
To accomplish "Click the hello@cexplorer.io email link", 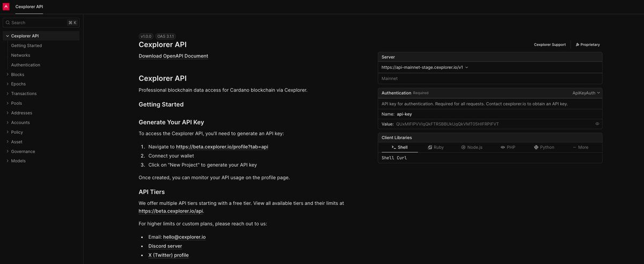I will click(184, 237).
